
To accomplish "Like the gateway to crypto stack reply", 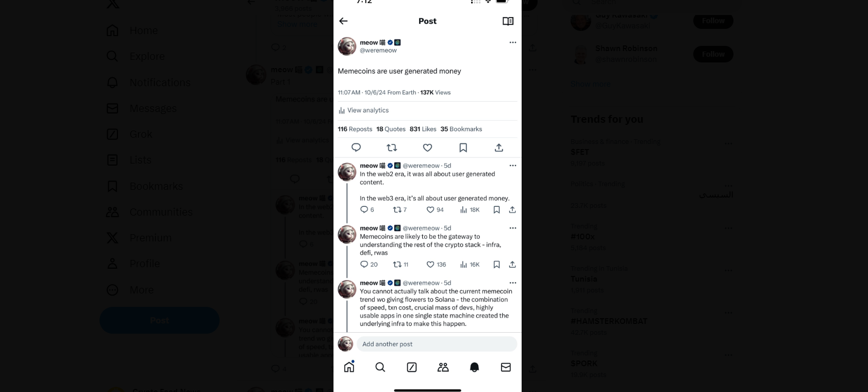I will coord(430,265).
